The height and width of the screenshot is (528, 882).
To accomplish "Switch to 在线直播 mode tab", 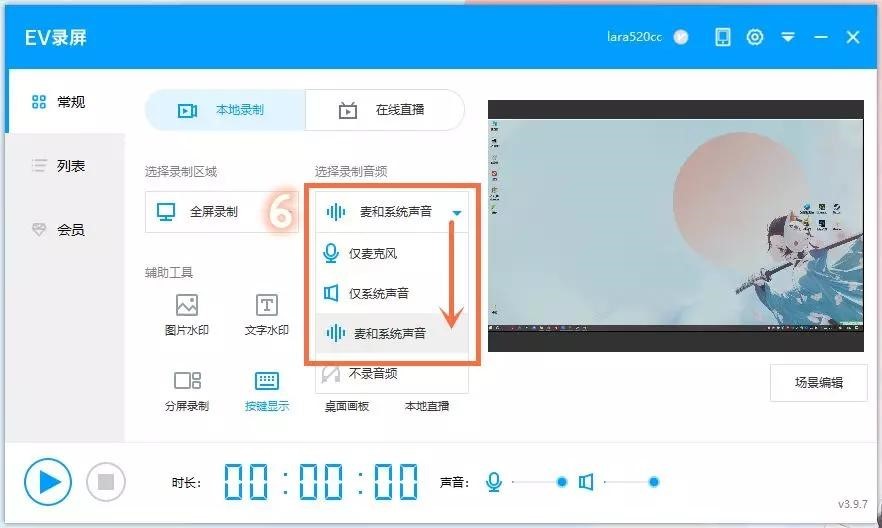I will tap(385, 110).
